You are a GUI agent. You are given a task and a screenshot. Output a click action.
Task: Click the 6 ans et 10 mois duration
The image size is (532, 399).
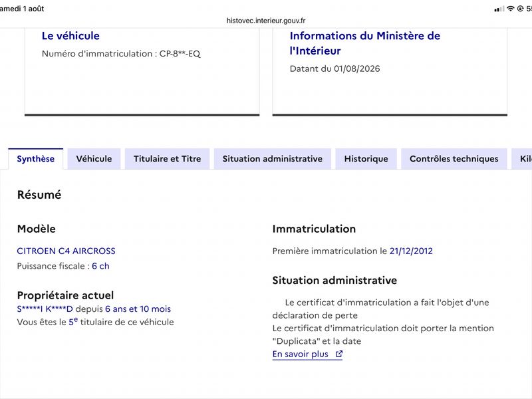[138, 309]
